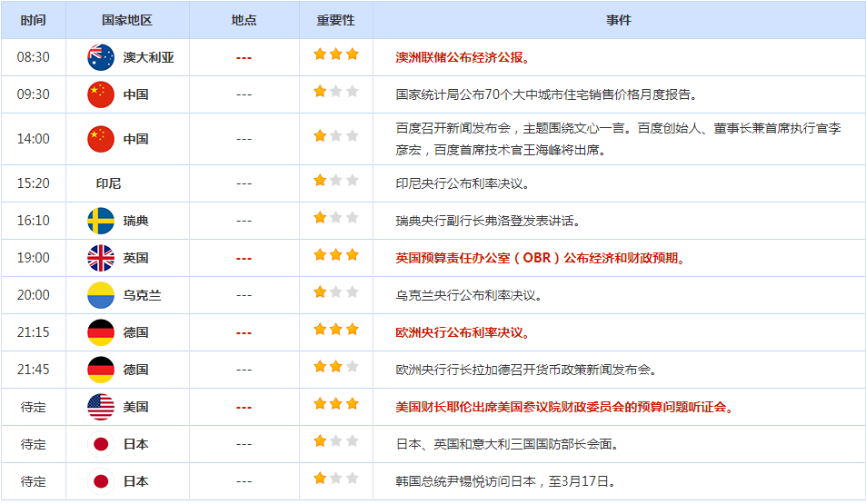Click the 印尼央行公布利率决议 event text
The height and width of the screenshot is (504, 866).
pyautogui.click(x=463, y=183)
